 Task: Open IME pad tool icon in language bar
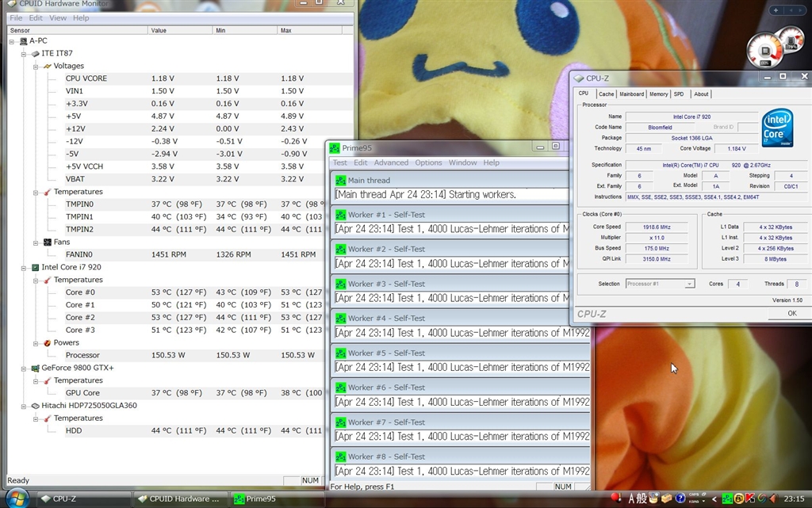(x=653, y=498)
